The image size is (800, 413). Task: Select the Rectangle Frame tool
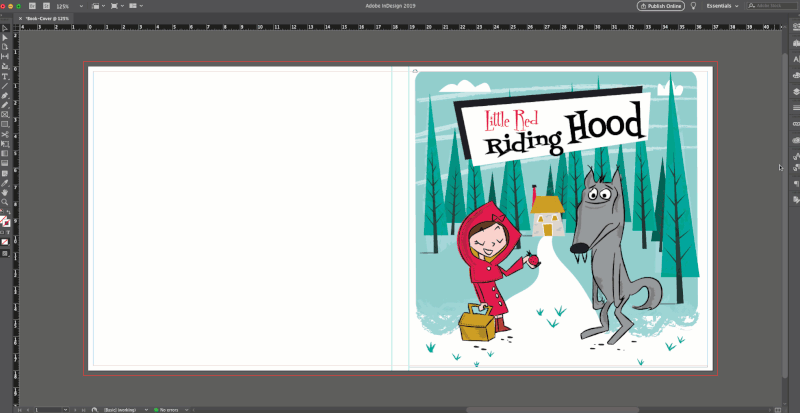tap(5, 114)
